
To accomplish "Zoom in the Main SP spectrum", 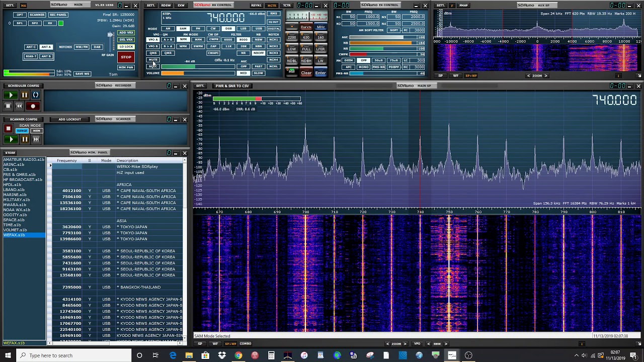I will pos(405,344).
